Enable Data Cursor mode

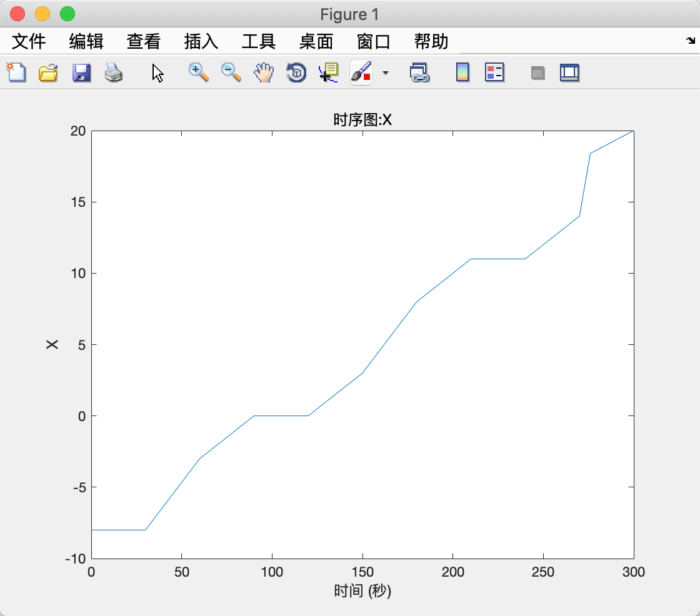coord(328,72)
